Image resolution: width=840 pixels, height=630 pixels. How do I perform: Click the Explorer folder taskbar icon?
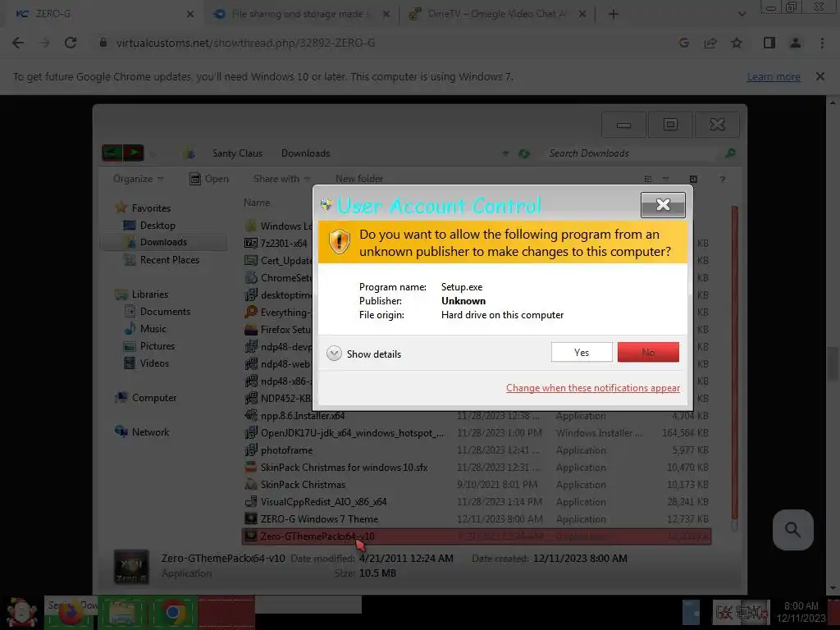tap(122, 612)
